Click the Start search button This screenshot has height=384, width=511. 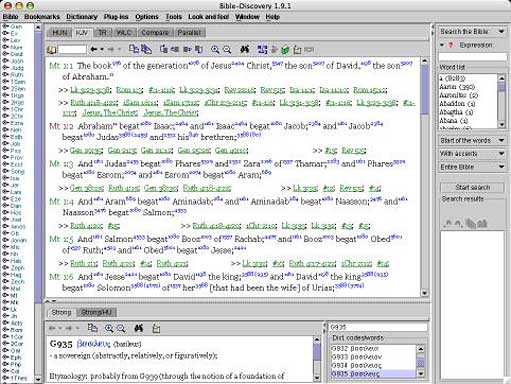pos(472,187)
